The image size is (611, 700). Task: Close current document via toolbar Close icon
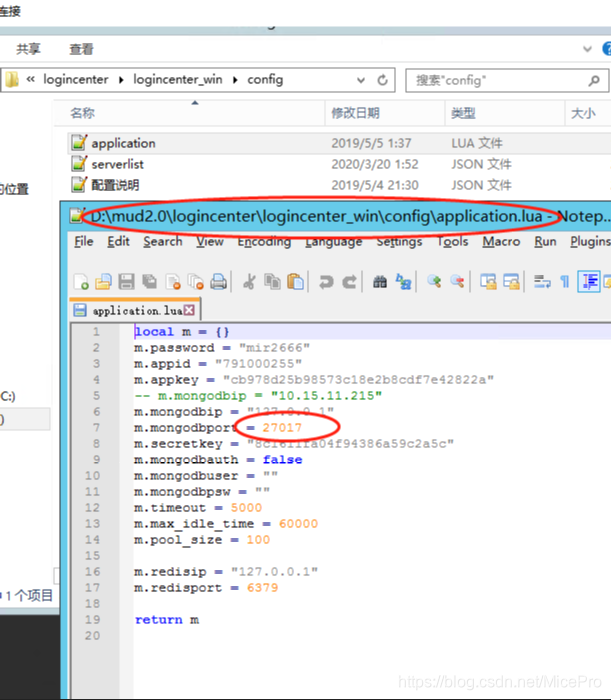(x=173, y=282)
